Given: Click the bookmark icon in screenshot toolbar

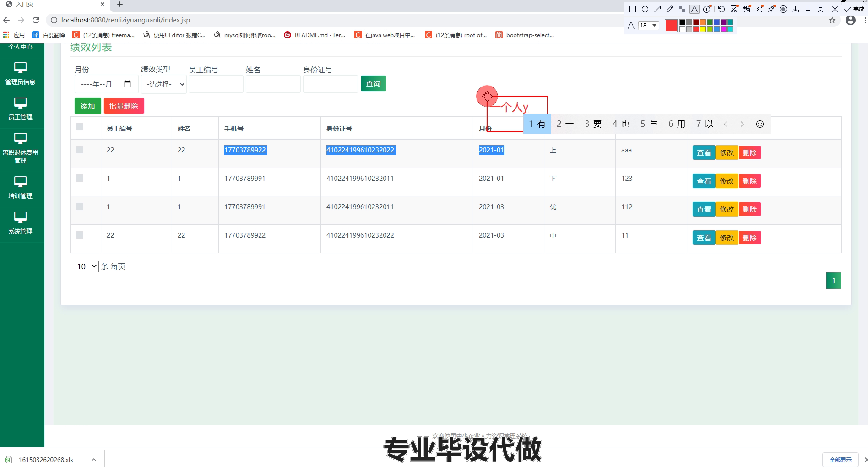Looking at the screenshot, I should point(820,9).
